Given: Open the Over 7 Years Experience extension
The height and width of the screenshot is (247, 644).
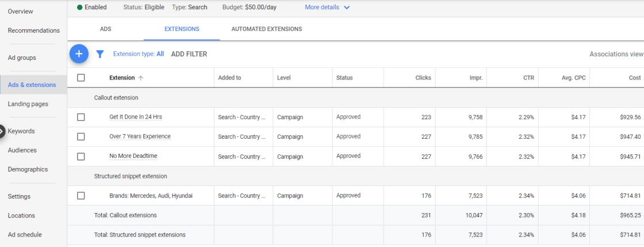Looking at the screenshot, I should (x=140, y=136).
